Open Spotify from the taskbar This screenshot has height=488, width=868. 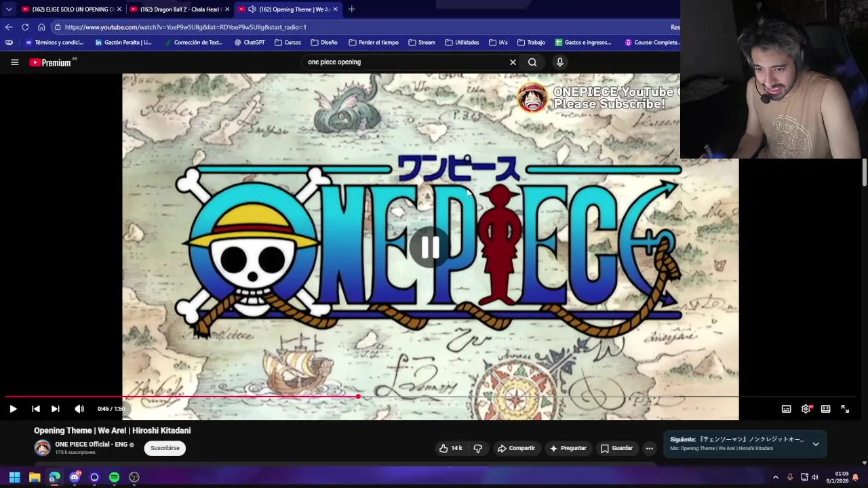(x=115, y=477)
